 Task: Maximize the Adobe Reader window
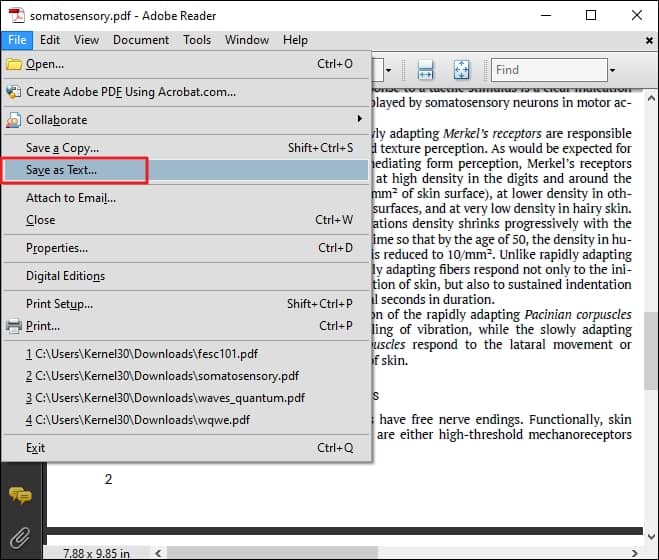(591, 16)
